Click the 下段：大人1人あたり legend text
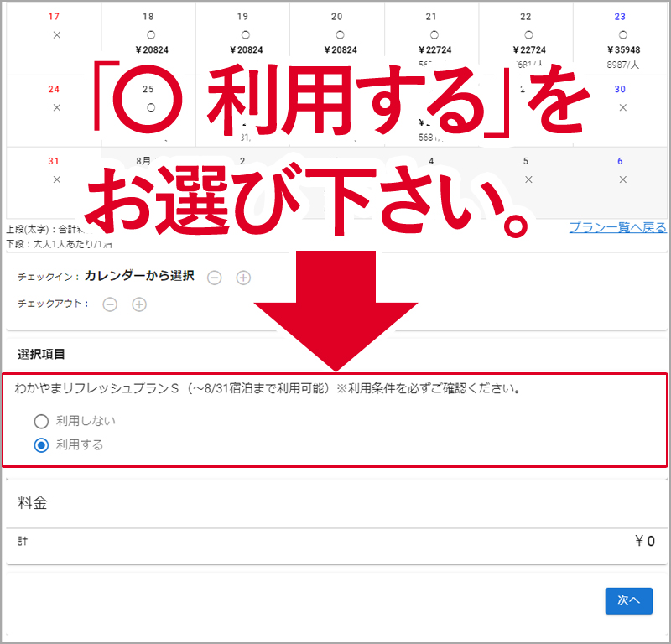 click(x=59, y=244)
